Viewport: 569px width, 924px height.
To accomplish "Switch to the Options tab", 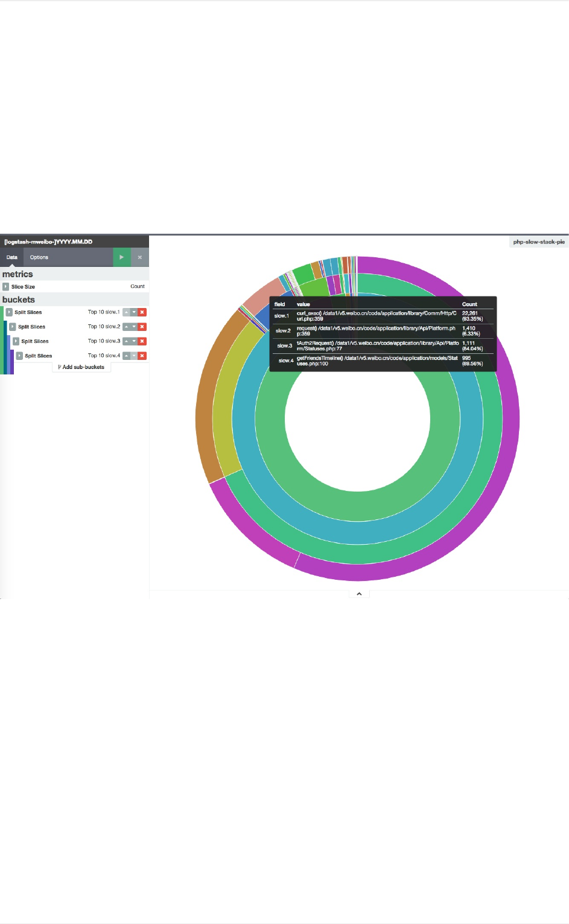I will [x=39, y=257].
